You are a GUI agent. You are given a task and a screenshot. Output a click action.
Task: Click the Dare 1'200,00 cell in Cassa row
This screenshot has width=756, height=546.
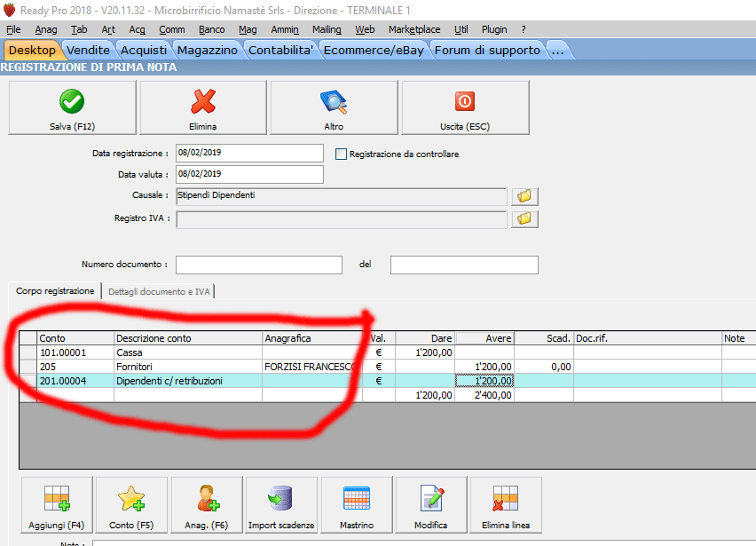[x=425, y=352]
